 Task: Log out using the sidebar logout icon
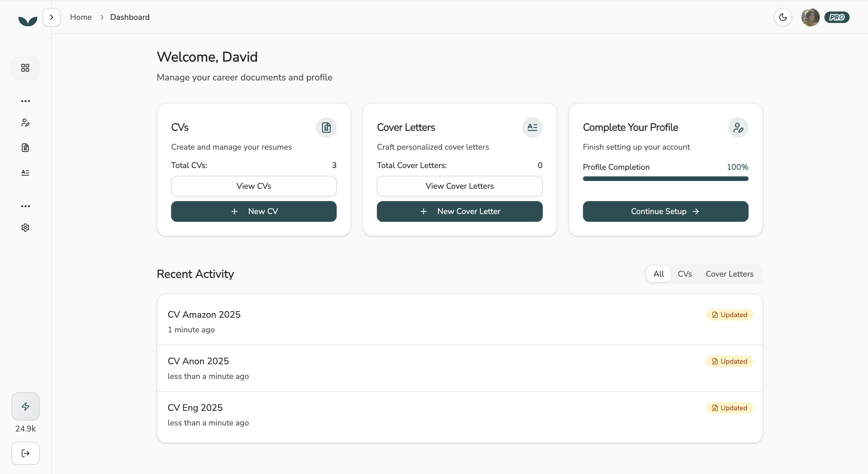[25, 453]
